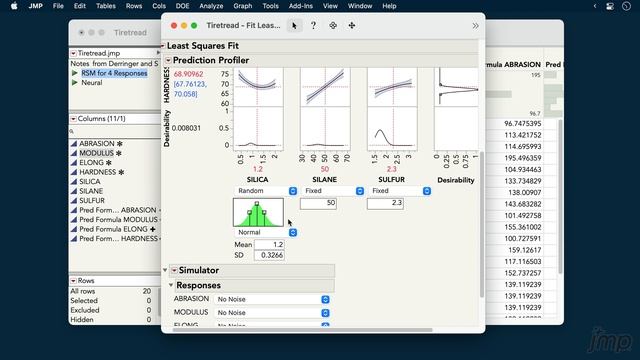Select the question mark help tool
640x360 pixels.
point(313,26)
